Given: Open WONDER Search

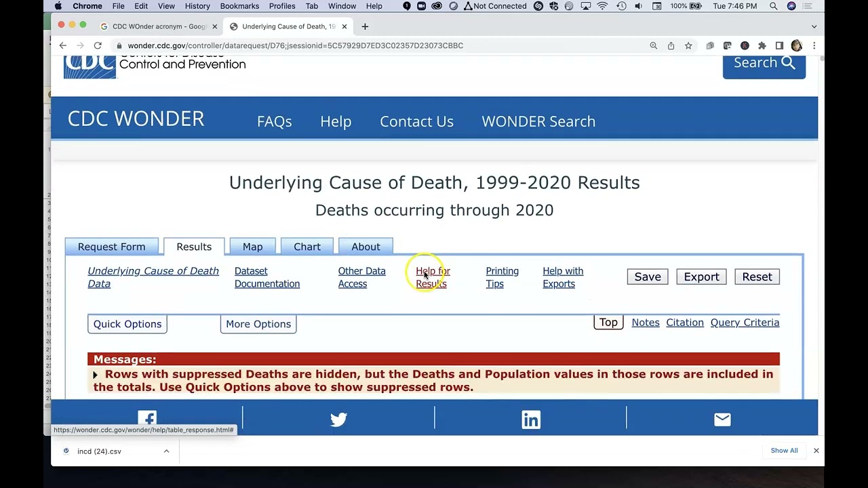Looking at the screenshot, I should 538,121.
